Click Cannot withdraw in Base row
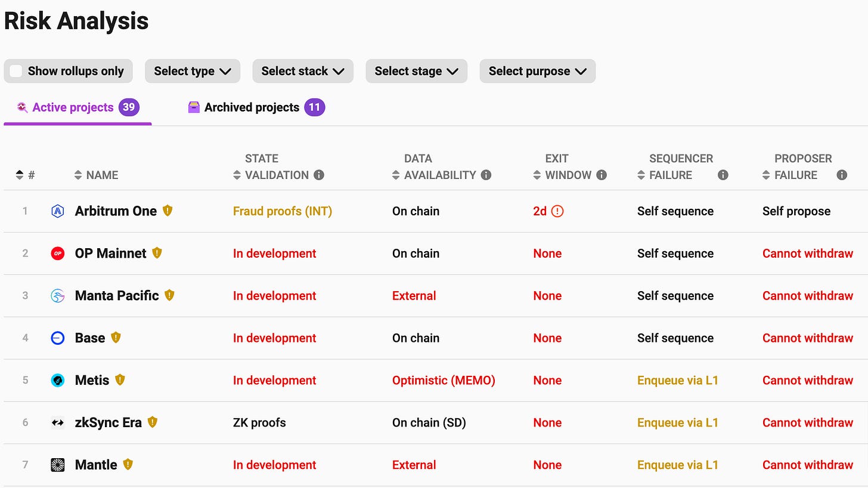868x488 pixels. [x=808, y=338]
